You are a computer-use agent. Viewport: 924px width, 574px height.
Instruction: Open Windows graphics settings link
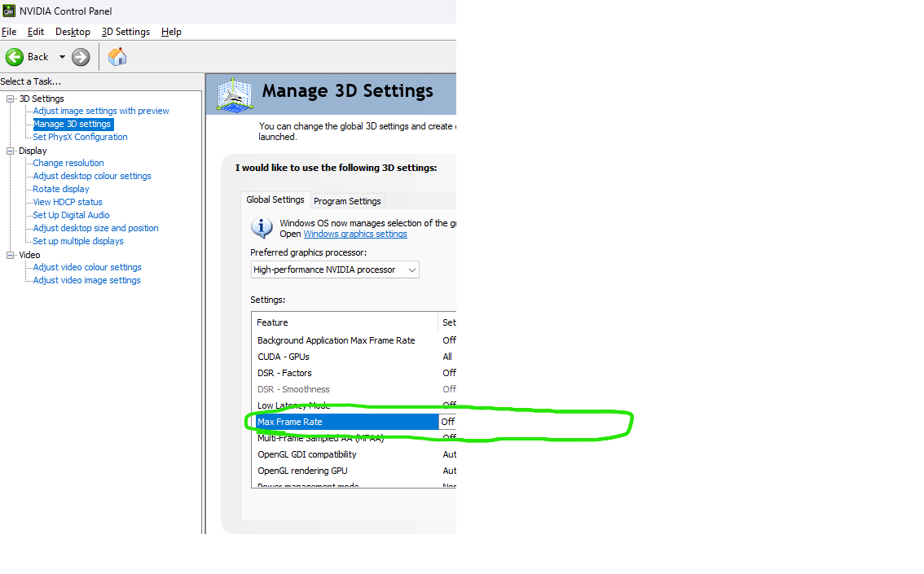coord(354,234)
